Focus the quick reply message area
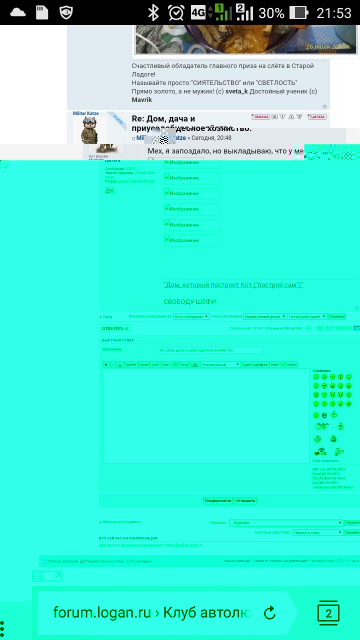Screen dimensions: 360x640 point(206,416)
